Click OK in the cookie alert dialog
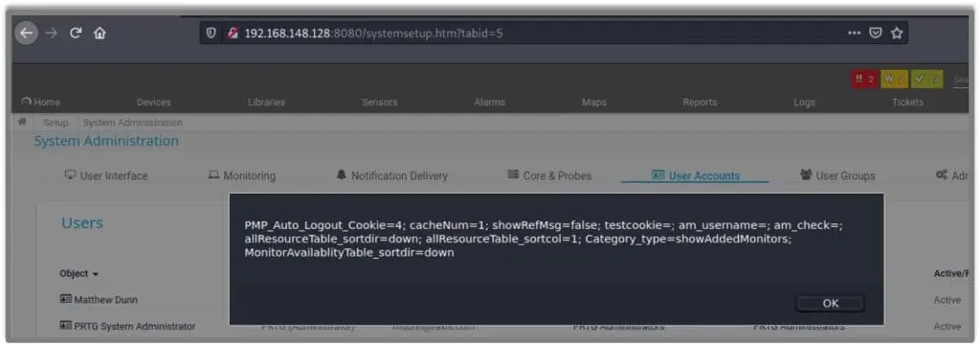 click(x=830, y=303)
